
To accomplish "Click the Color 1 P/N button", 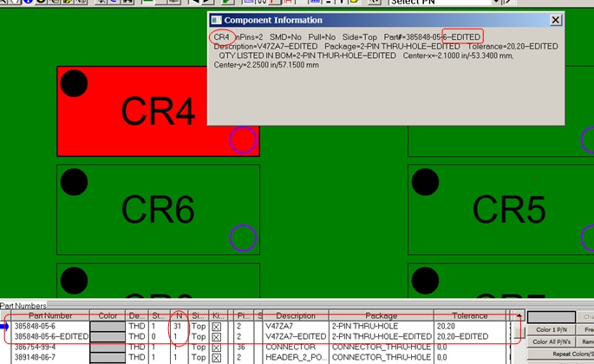I will (552, 330).
